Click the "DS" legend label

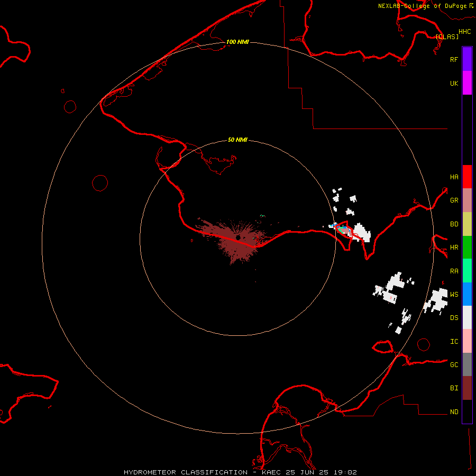454,318
